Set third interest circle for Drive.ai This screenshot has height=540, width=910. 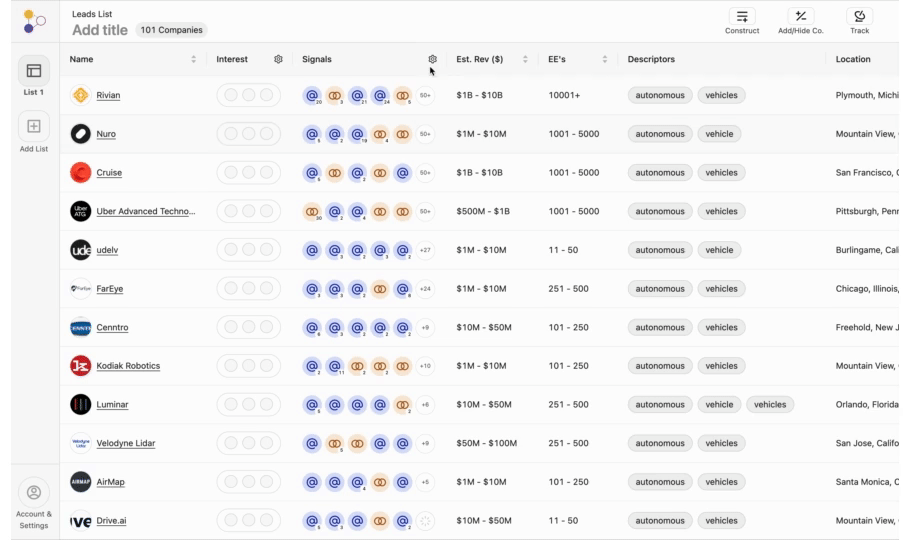click(x=266, y=521)
